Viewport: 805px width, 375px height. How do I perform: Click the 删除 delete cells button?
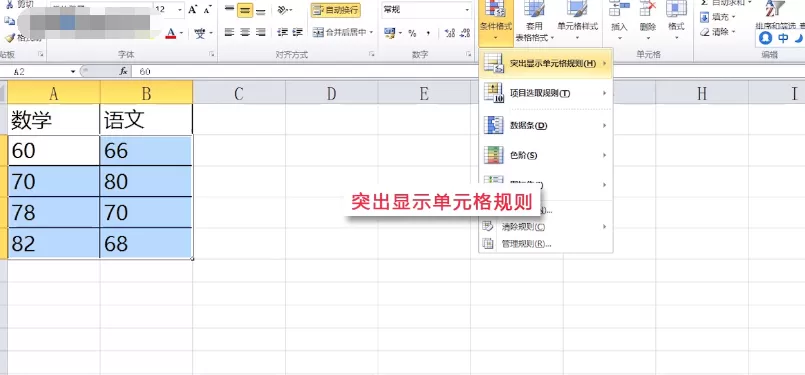coord(648,21)
